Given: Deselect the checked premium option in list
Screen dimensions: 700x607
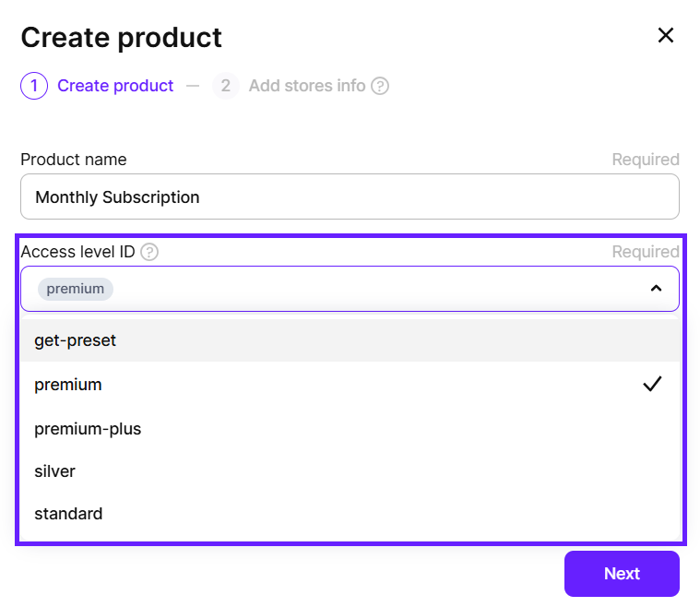Looking at the screenshot, I should coord(68,385).
